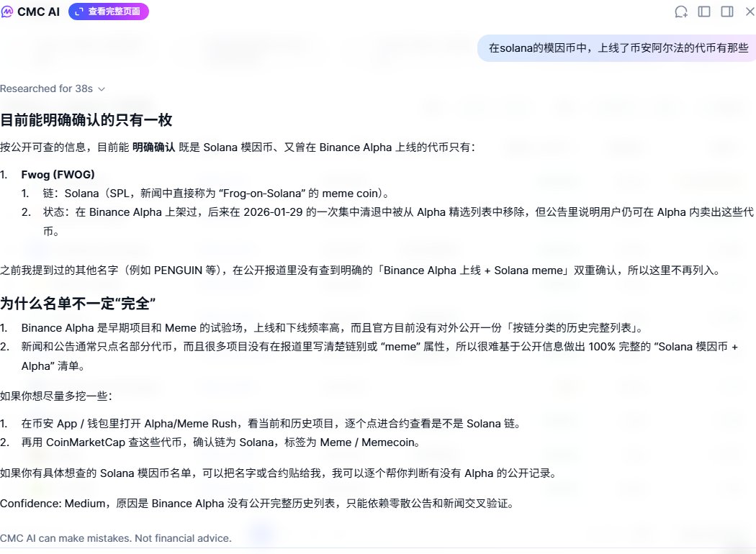Open the full page view button
Image resolution: width=756 pixels, height=554 pixels.
109,12
